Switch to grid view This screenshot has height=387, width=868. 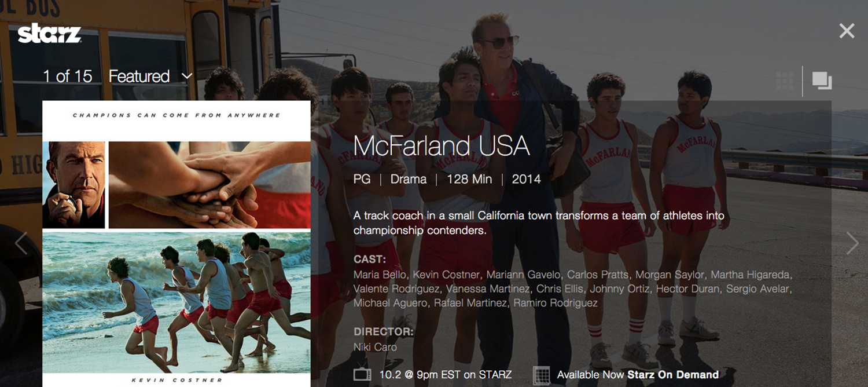(785, 81)
